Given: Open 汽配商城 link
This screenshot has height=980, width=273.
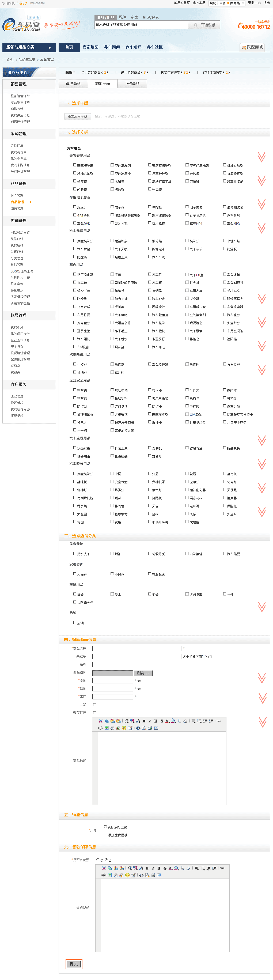Looking at the screenshot, I should [x=252, y=47].
